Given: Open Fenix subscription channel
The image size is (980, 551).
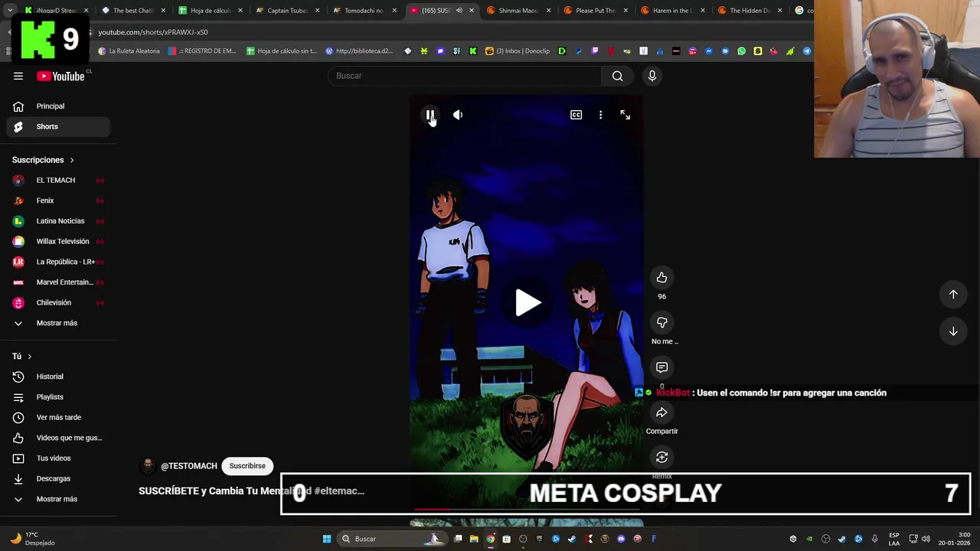Looking at the screenshot, I should [x=58, y=201].
